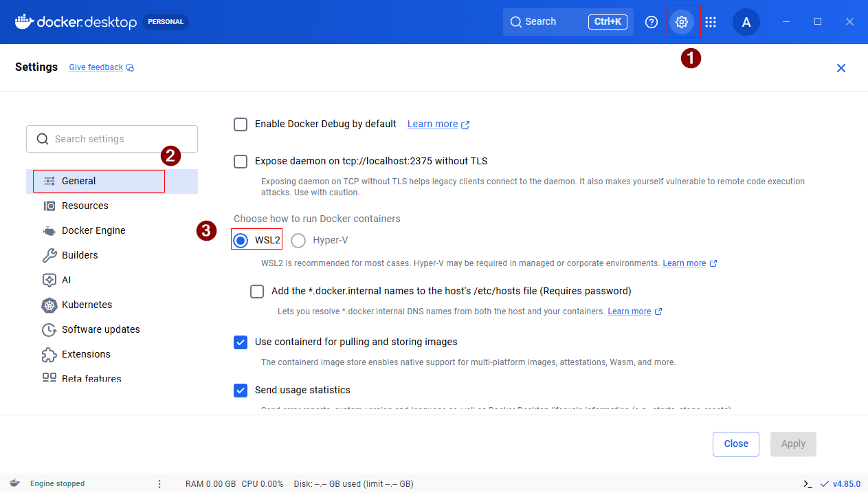Click the Docker Engine icon in sidebar

[49, 230]
